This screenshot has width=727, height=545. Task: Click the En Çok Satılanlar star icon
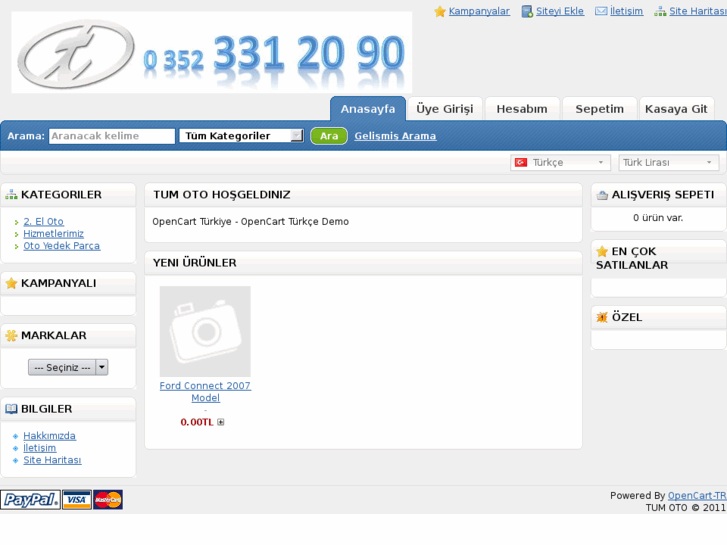click(602, 251)
